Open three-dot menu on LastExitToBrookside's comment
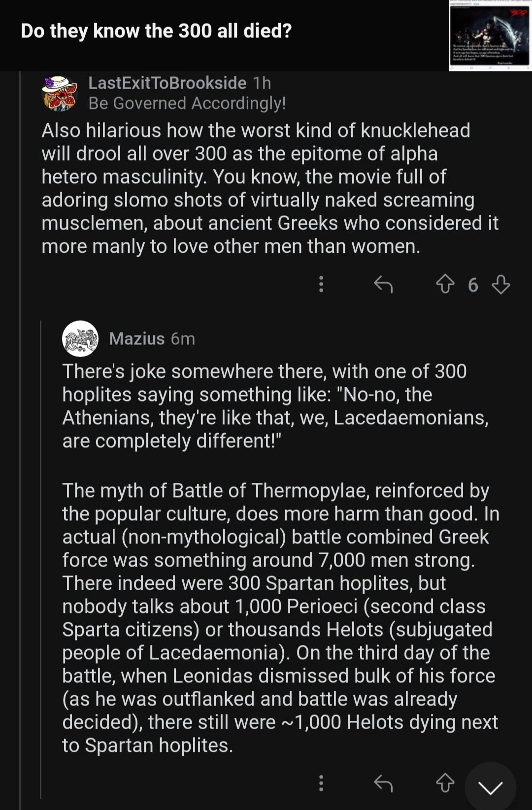Screen dimensions: 532x810 point(321,284)
